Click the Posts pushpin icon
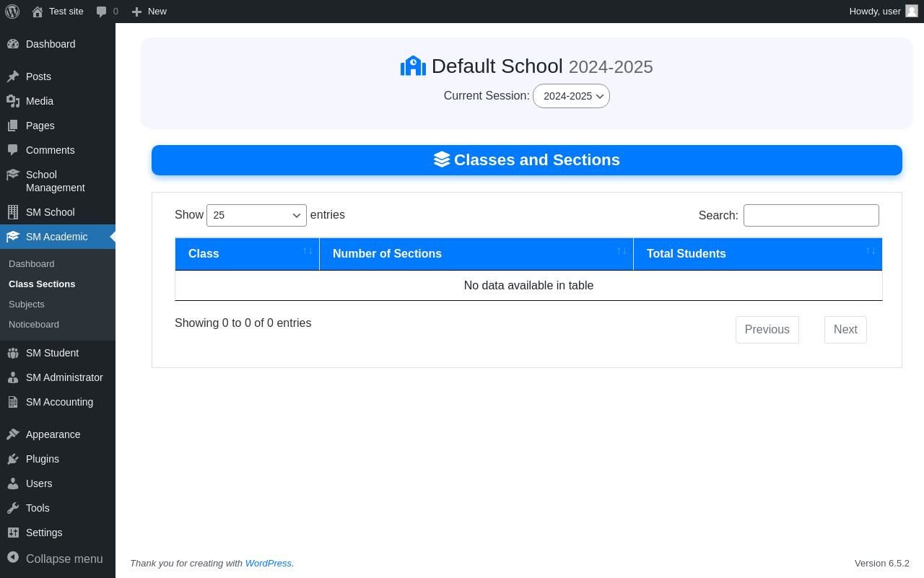This screenshot has width=924, height=578. [13, 76]
